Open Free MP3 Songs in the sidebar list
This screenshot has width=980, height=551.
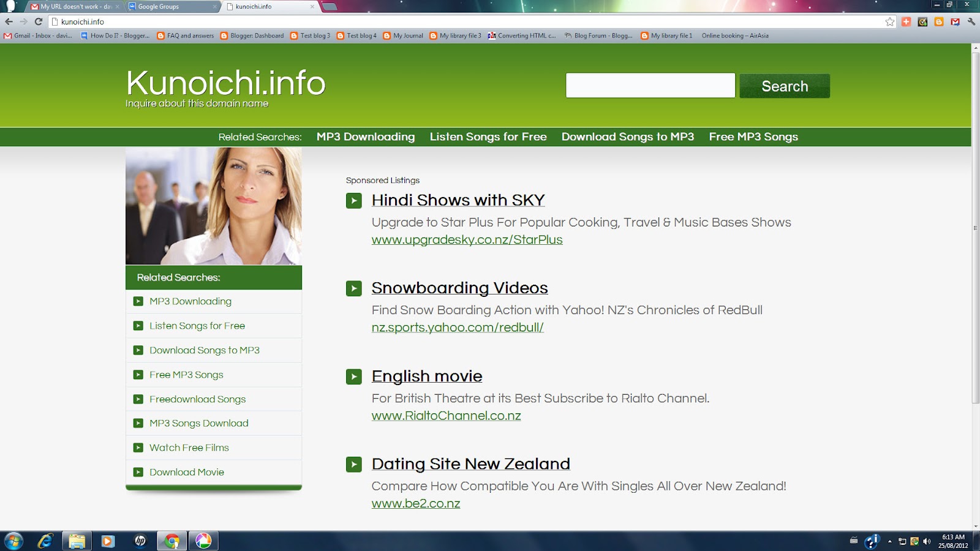[186, 375]
